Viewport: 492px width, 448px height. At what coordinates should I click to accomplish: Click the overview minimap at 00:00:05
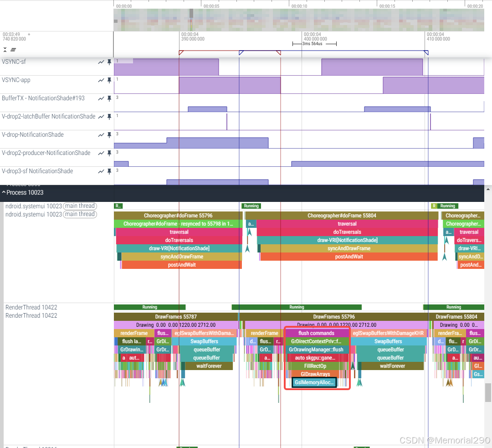coord(201,20)
